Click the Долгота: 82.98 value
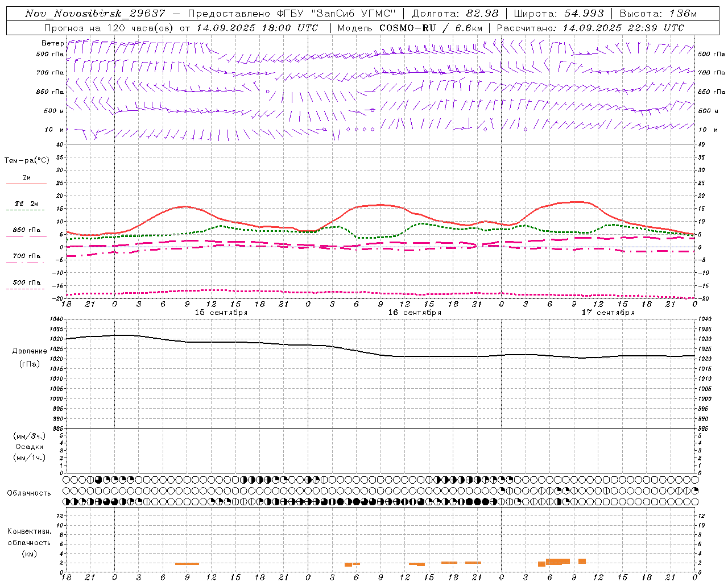This screenshot has width=728, height=582. pos(455,14)
